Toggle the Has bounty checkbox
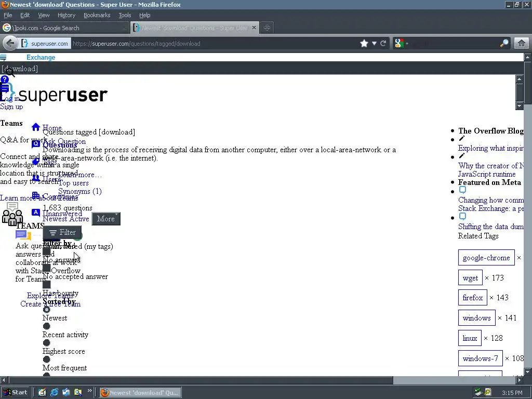Image resolution: width=532 pixels, height=399 pixels. point(46,285)
